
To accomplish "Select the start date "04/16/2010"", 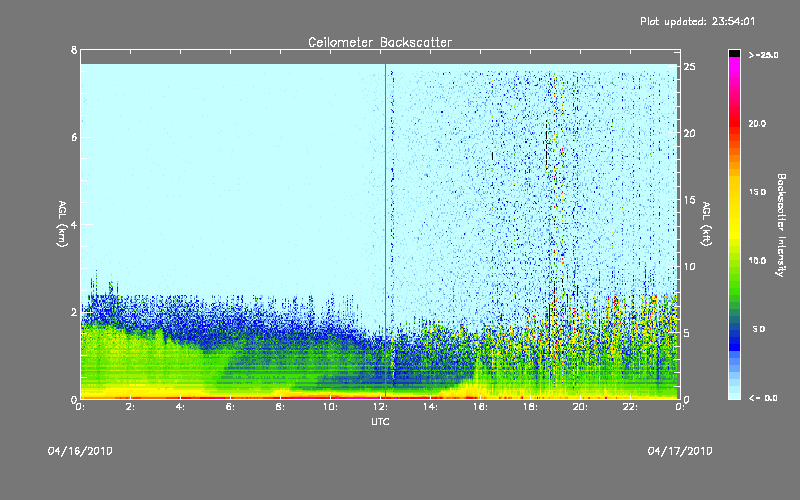I will tap(80, 451).
